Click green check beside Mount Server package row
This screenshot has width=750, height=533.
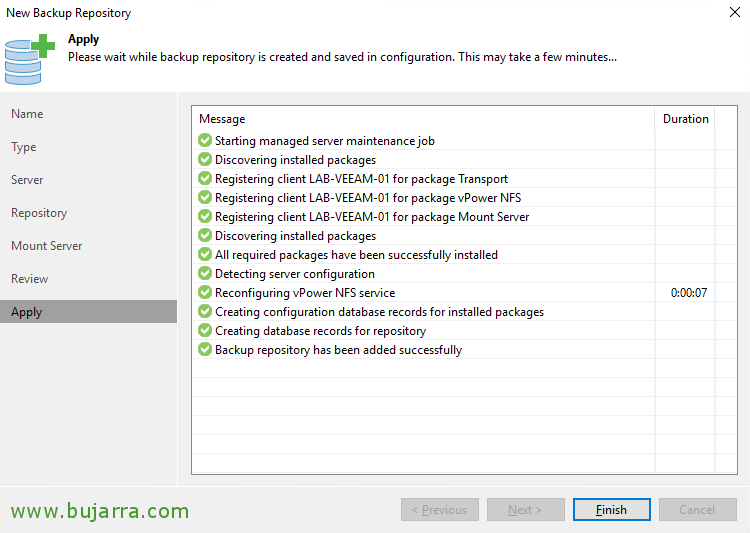205,216
